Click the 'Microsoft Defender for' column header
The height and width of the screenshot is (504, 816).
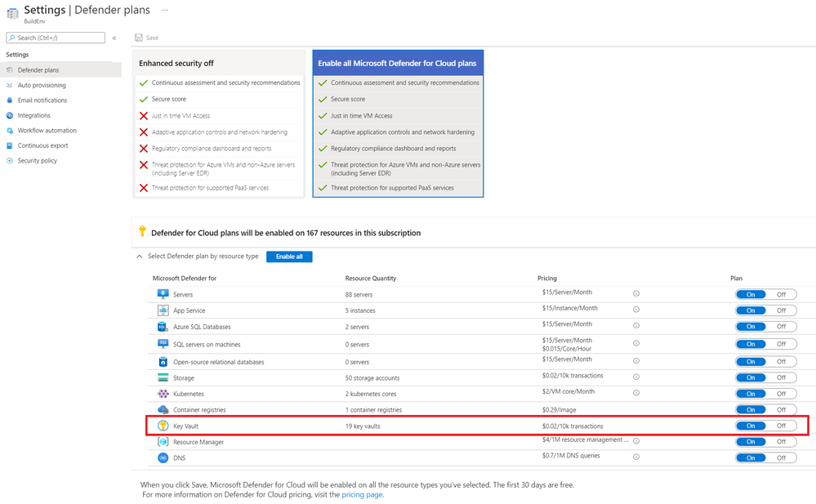pyautogui.click(x=185, y=278)
